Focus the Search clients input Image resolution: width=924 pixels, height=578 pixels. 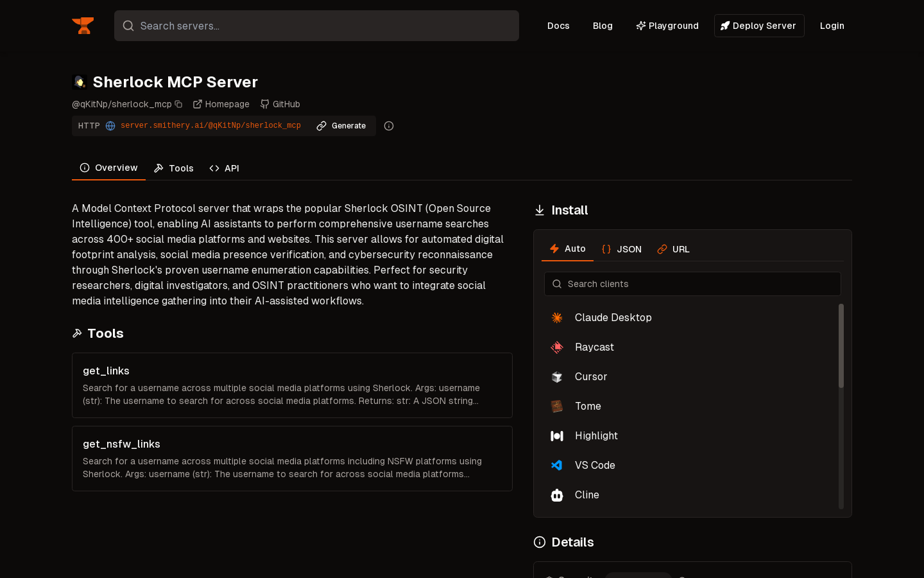(x=692, y=284)
